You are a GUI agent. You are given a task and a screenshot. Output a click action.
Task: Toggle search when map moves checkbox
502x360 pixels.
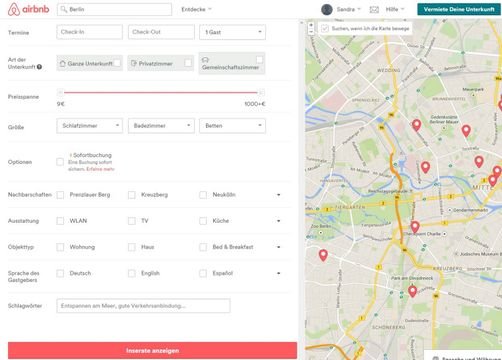click(325, 29)
